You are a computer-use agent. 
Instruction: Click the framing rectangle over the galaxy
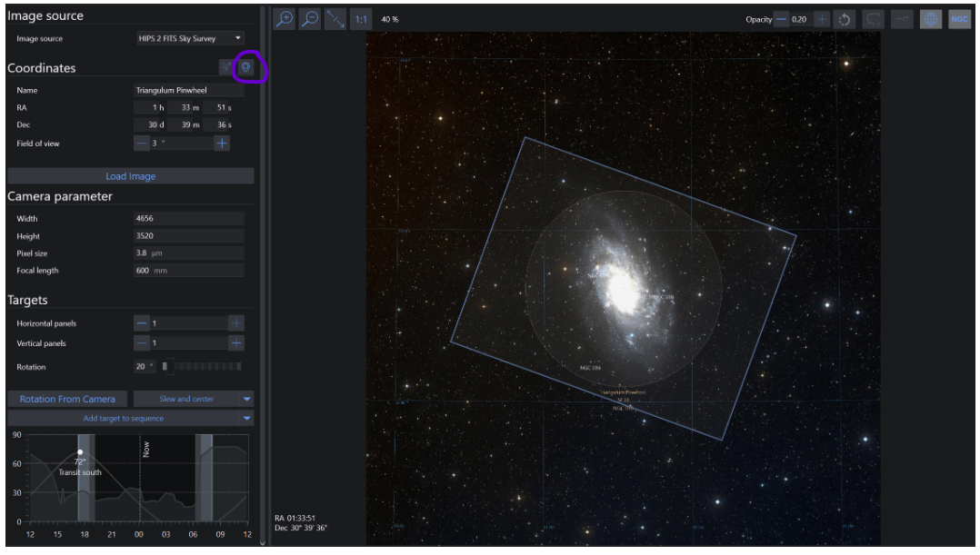623,289
